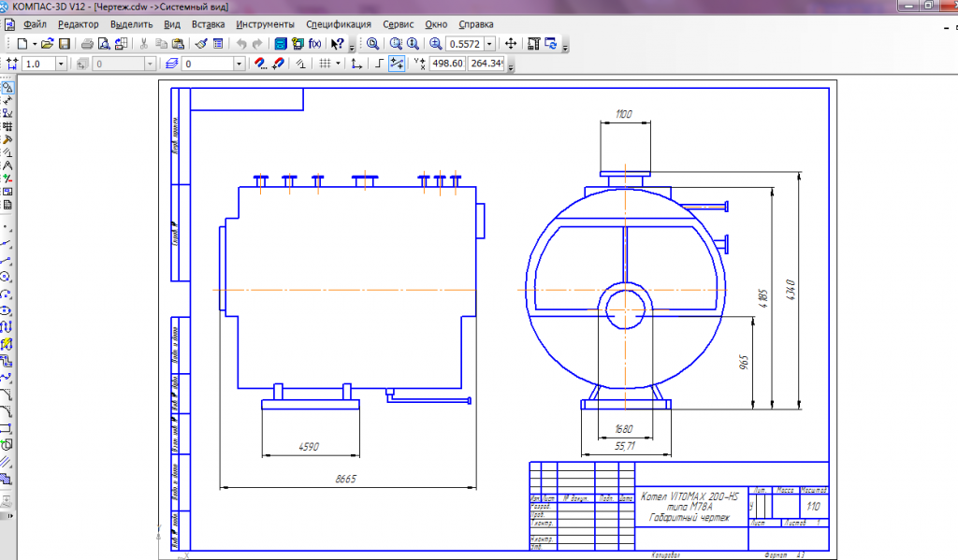Open the Инструменты menu
Image resolution: width=958 pixels, height=560 pixels.
tap(265, 24)
